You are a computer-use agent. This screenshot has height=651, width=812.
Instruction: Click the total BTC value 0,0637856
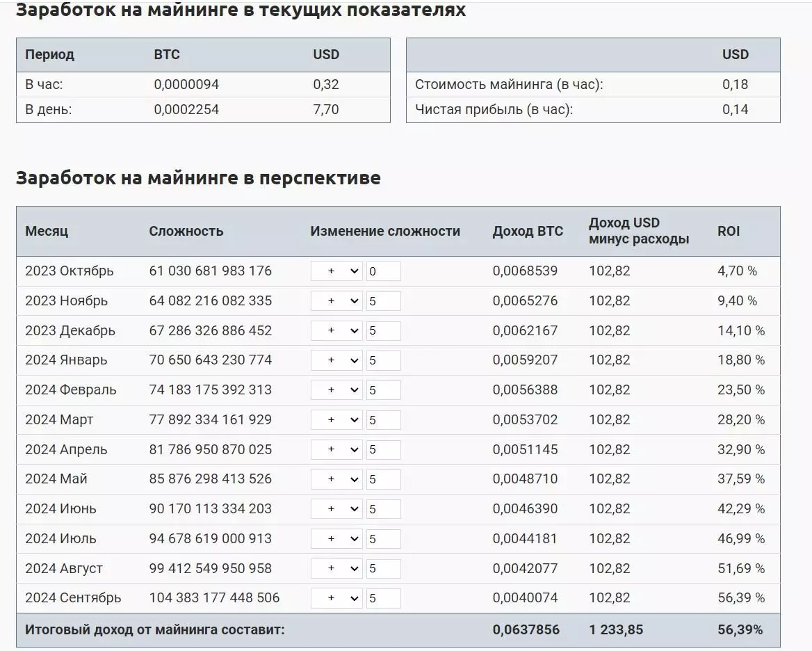[526, 629]
